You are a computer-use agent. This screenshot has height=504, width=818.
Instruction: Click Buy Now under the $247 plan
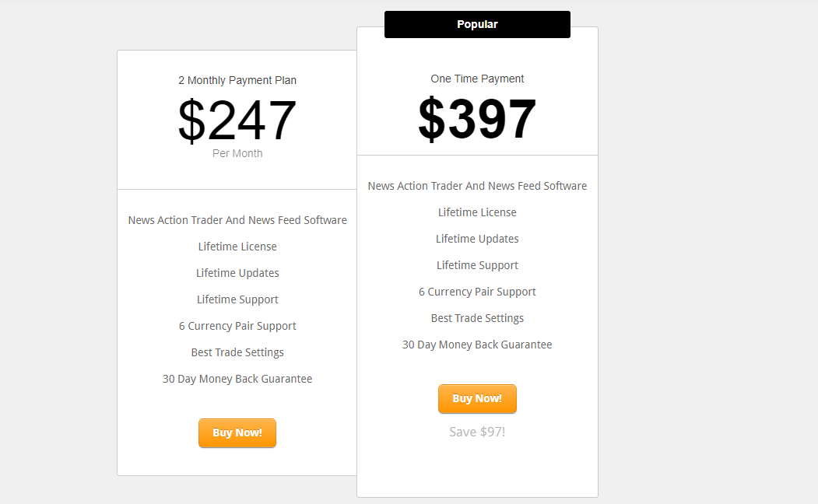pos(237,432)
